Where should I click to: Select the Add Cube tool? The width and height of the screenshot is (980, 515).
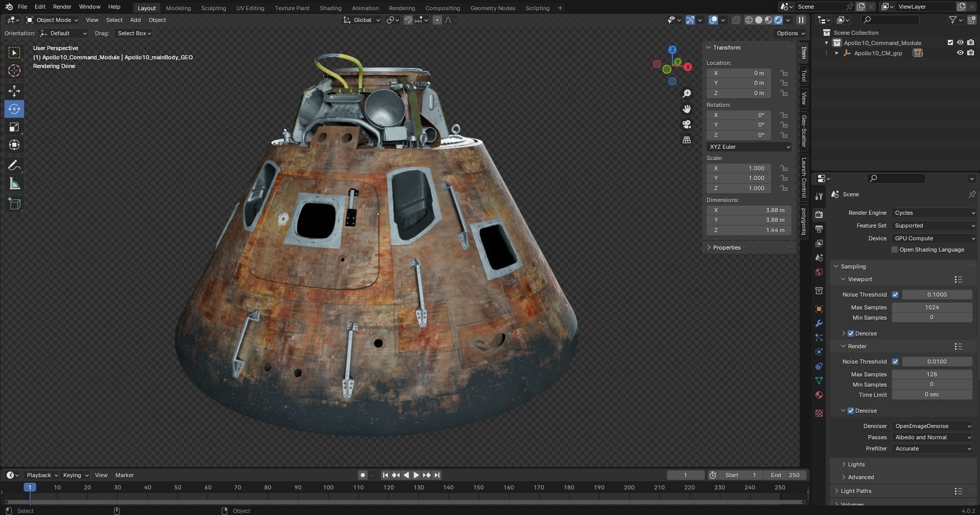click(x=14, y=204)
